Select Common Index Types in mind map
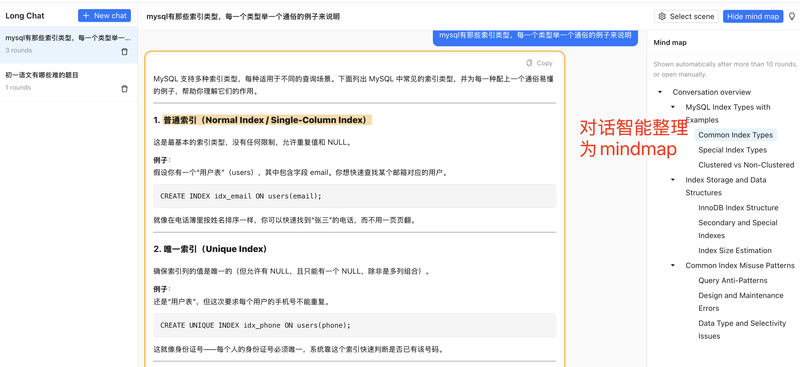800x367 pixels. pos(735,135)
